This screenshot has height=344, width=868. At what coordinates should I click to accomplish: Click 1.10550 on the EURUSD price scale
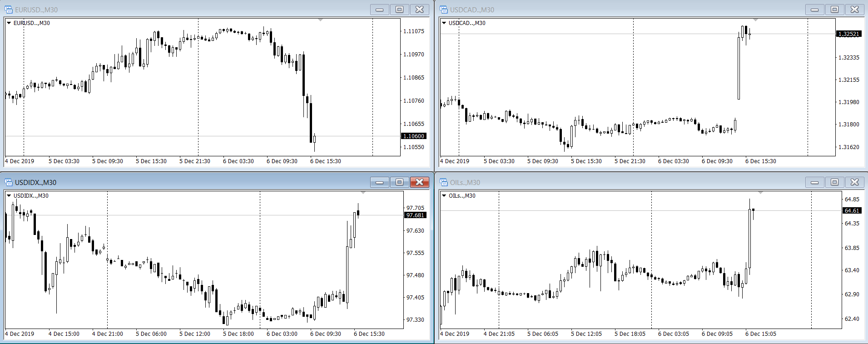pos(414,147)
